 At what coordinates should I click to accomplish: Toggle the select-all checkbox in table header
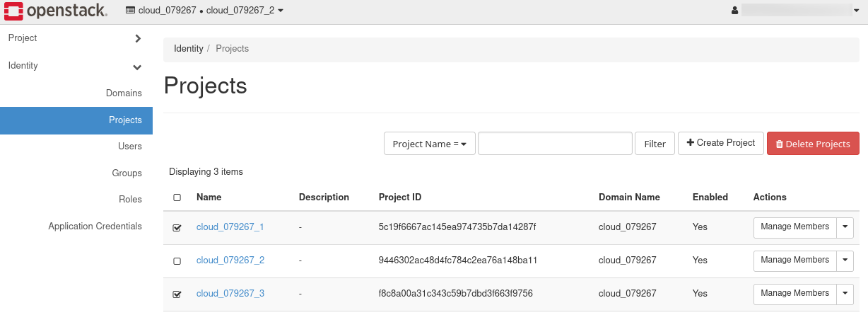pyautogui.click(x=177, y=197)
